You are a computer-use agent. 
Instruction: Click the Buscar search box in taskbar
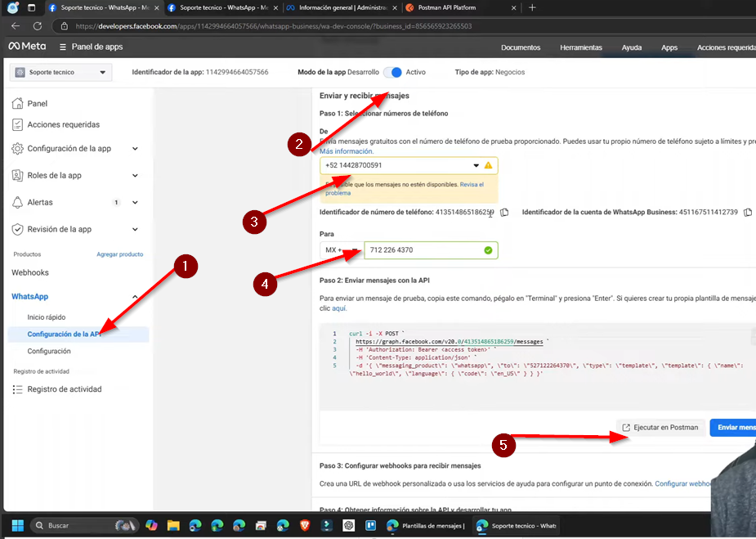(x=85, y=525)
